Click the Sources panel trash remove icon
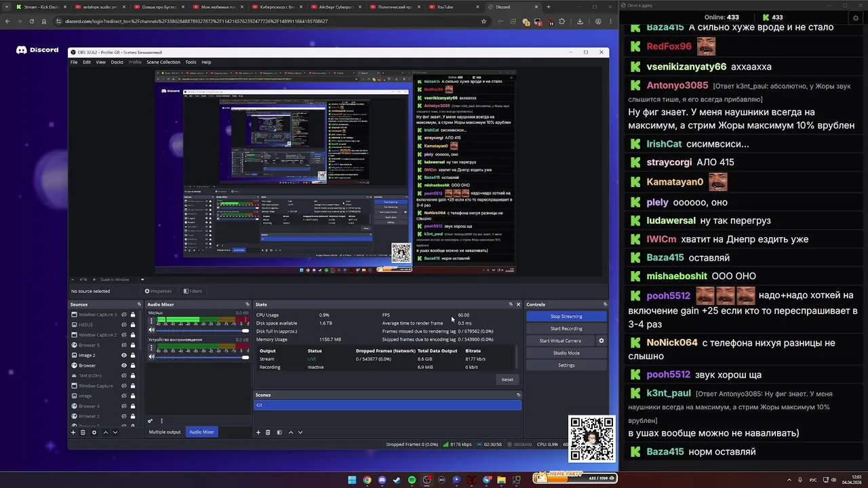The width and height of the screenshot is (868, 488). (x=83, y=432)
